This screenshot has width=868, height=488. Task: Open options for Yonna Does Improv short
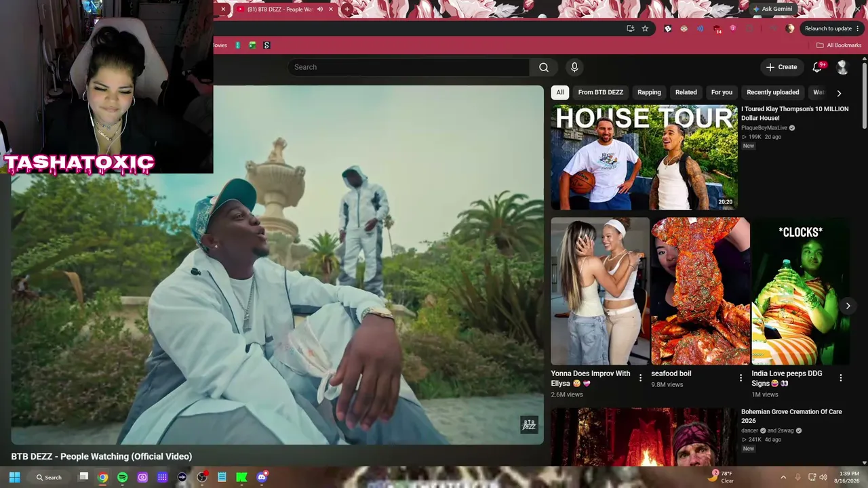(x=640, y=378)
